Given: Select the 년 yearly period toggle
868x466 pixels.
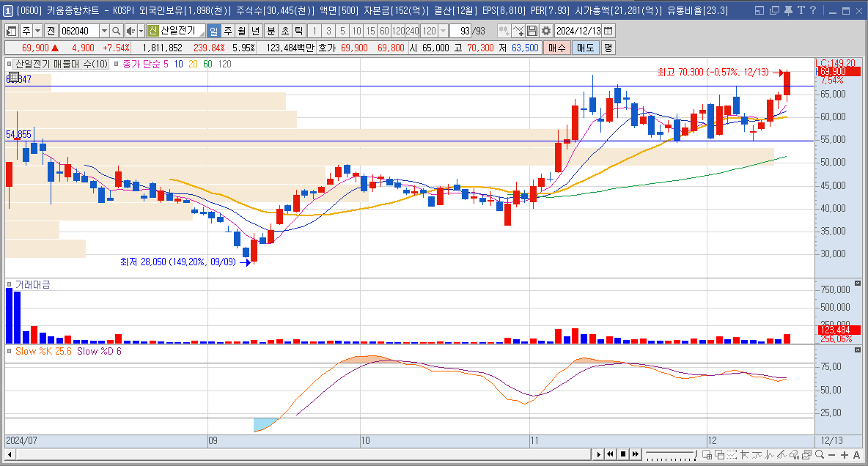Looking at the screenshot, I should pos(255,31).
